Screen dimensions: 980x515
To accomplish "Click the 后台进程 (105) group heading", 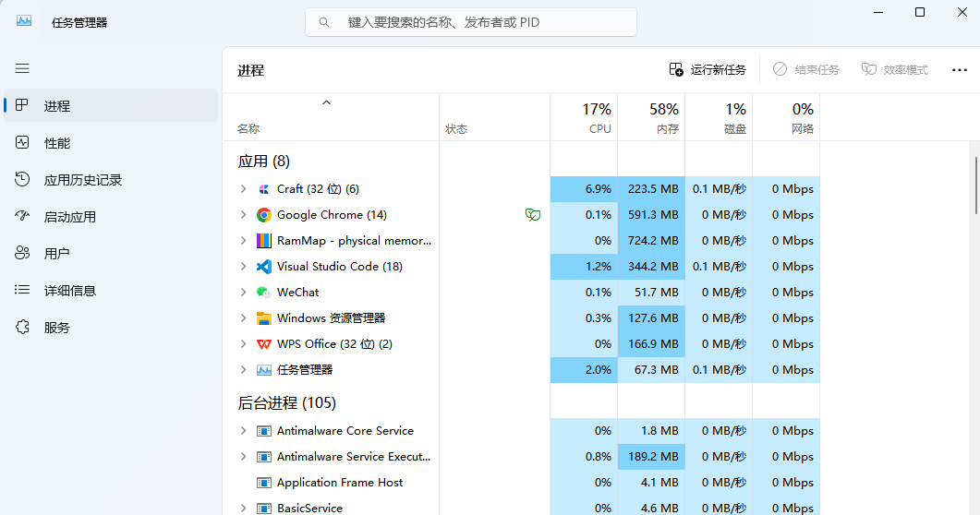I will 287,403.
